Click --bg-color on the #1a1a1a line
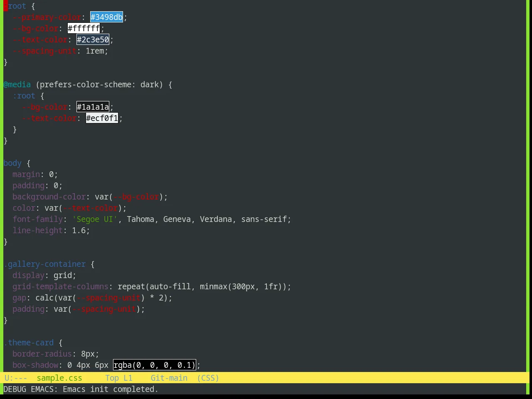The height and width of the screenshot is (399, 532). pos(45,107)
